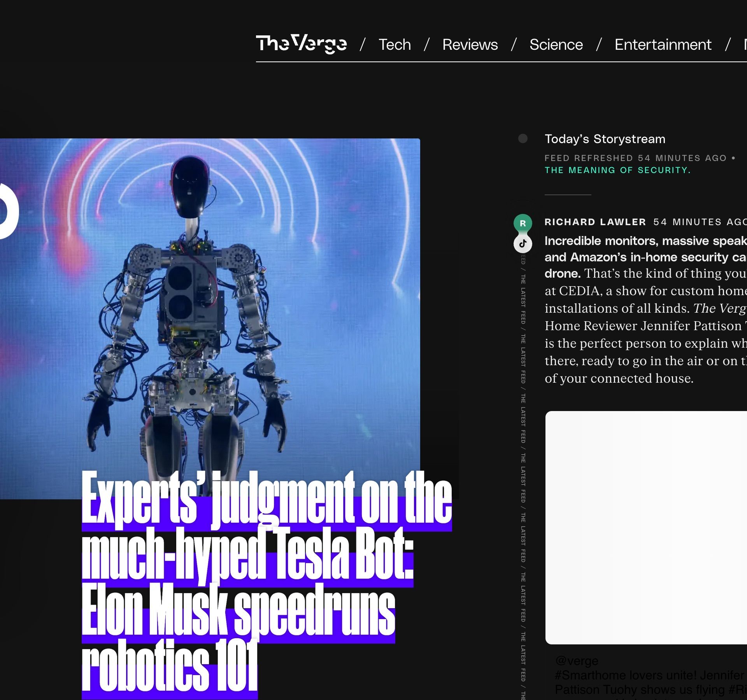
Task: Open the Entertainment section
Action: click(x=663, y=45)
